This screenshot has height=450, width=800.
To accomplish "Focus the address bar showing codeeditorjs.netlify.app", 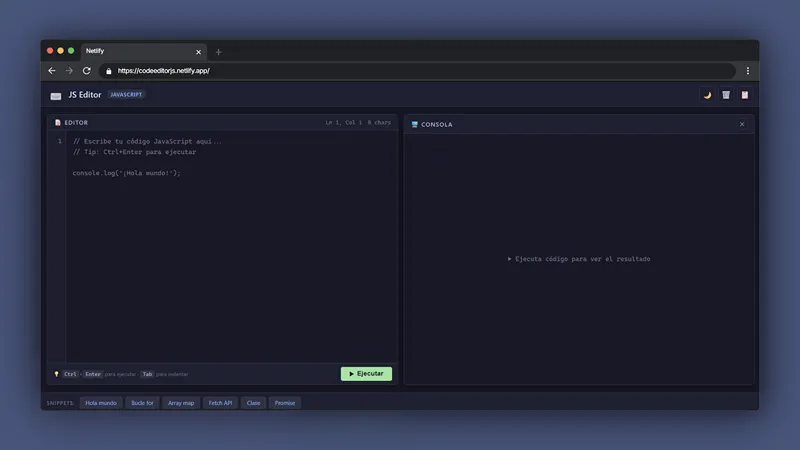I will point(417,71).
